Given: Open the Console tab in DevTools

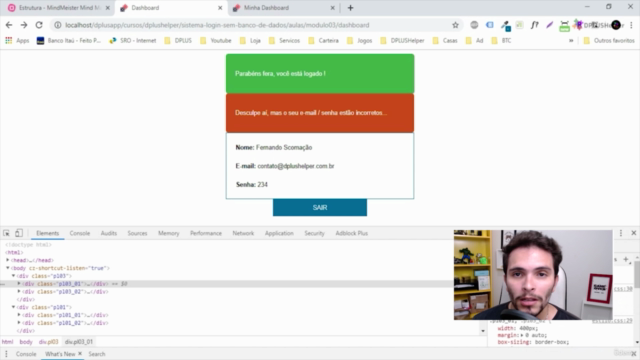Looking at the screenshot, I should [80, 233].
